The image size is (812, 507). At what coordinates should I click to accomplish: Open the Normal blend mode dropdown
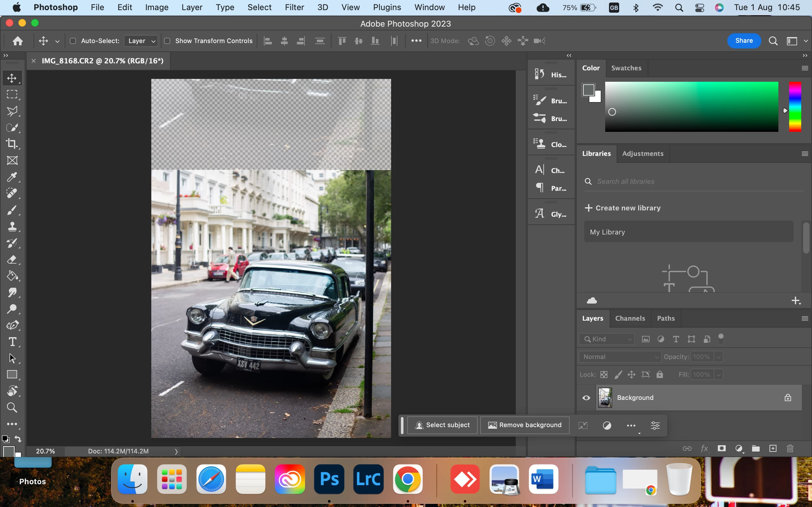click(x=620, y=357)
